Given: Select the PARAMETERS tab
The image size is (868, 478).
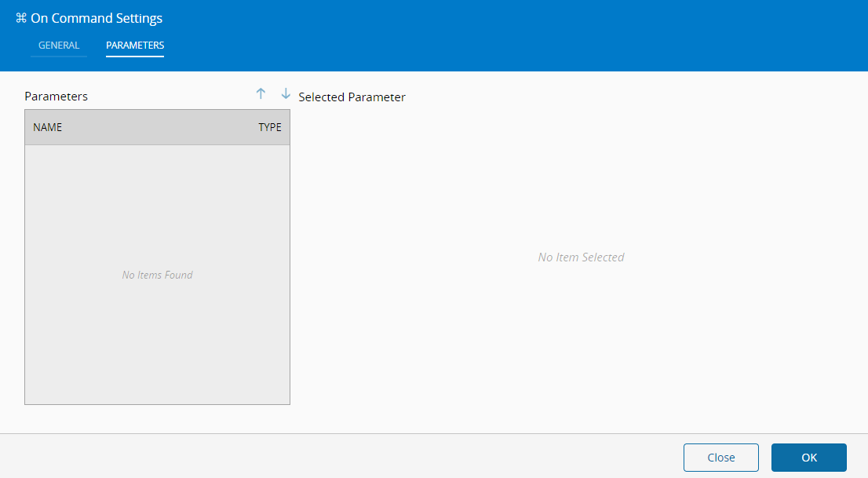Looking at the screenshot, I should (135, 46).
